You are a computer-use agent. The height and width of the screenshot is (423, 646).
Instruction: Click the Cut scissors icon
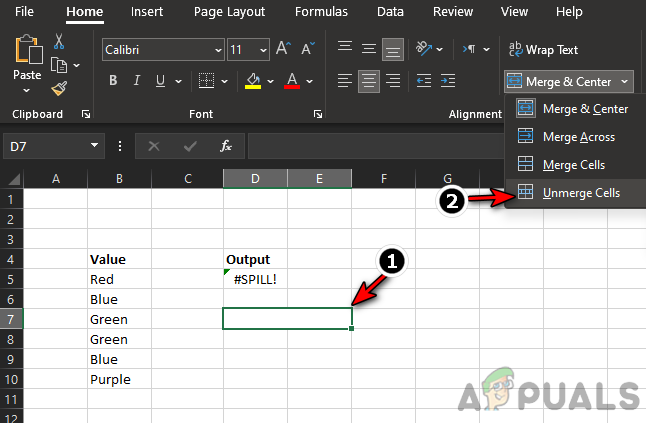pos(59,42)
